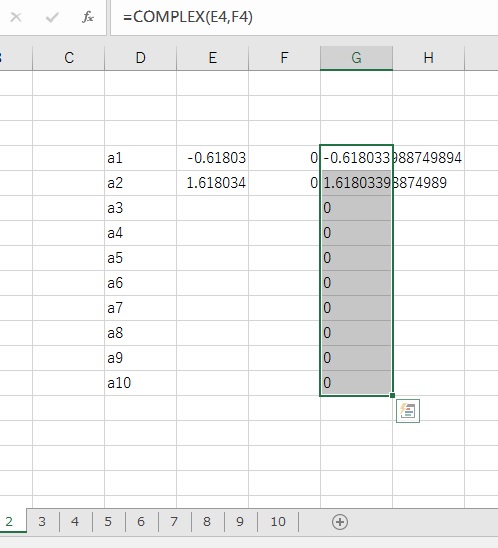
Task: Select the 0 in column F beside a2
Action: pos(284,183)
